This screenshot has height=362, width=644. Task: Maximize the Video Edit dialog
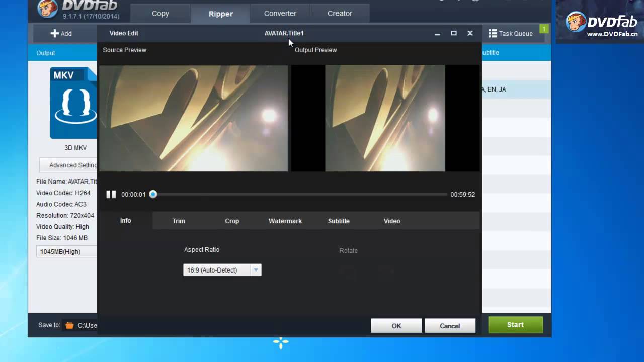click(x=453, y=33)
